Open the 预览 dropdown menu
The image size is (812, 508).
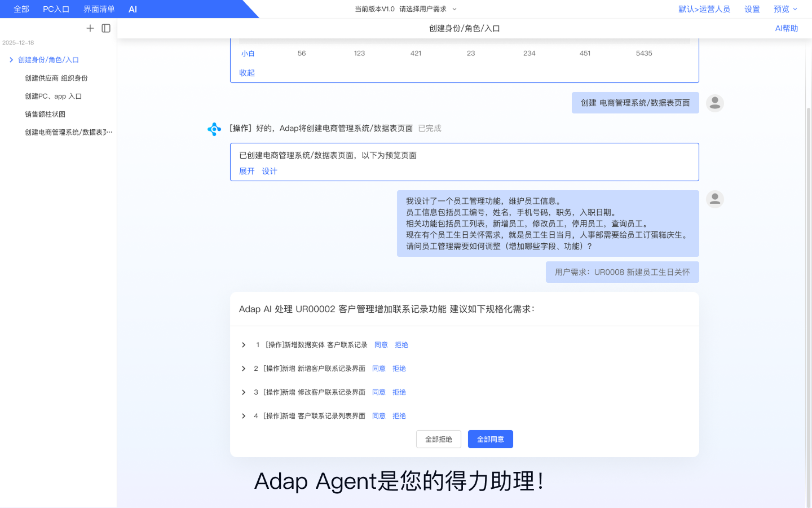[x=785, y=9]
